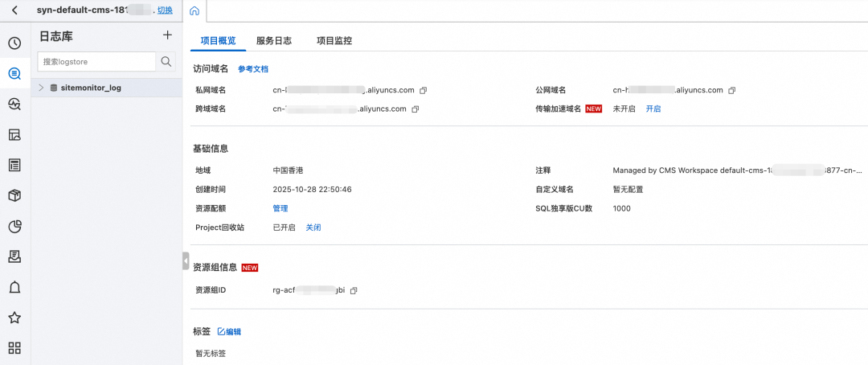Open the clock icon in sidebar
Image resolution: width=868 pixels, height=365 pixels.
coord(15,43)
